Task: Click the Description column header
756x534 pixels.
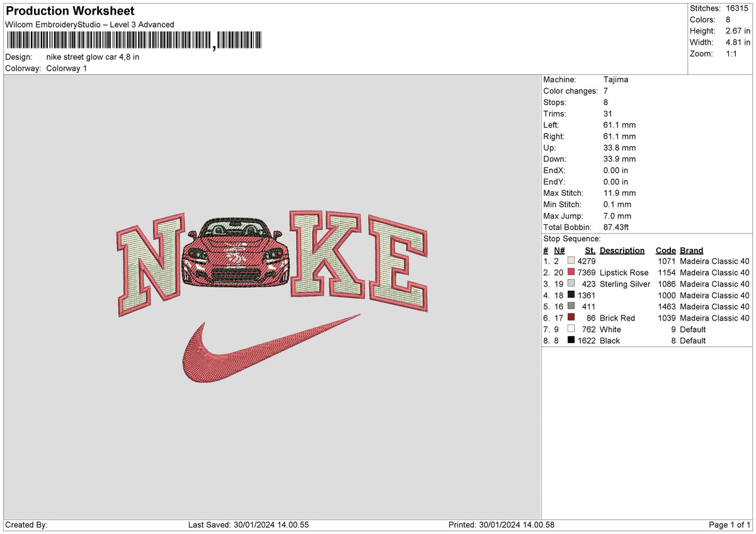Action: coord(622,251)
